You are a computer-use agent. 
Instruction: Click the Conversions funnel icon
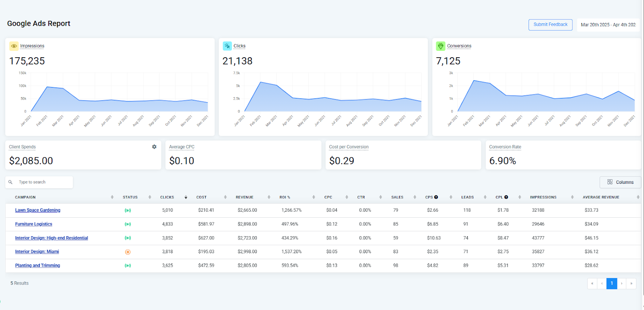(x=441, y=46)
